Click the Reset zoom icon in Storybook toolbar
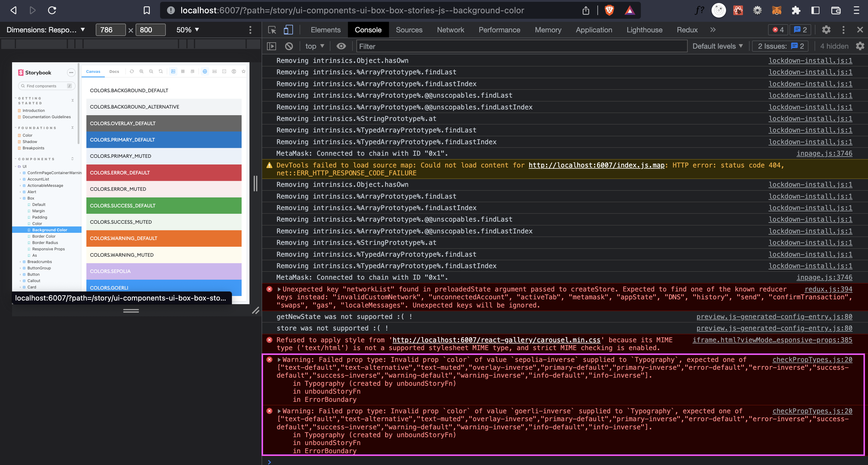 click(x=161, y=71)
